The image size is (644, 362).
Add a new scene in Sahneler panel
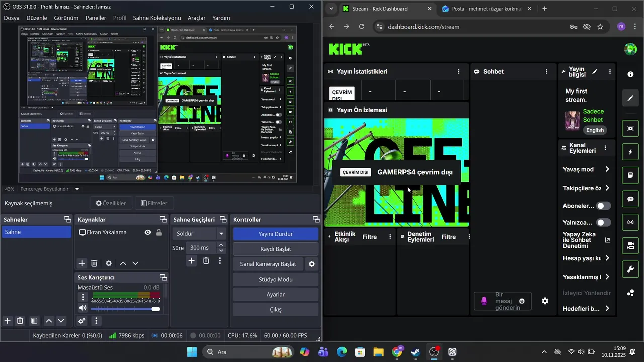click(x=8, y=321)
